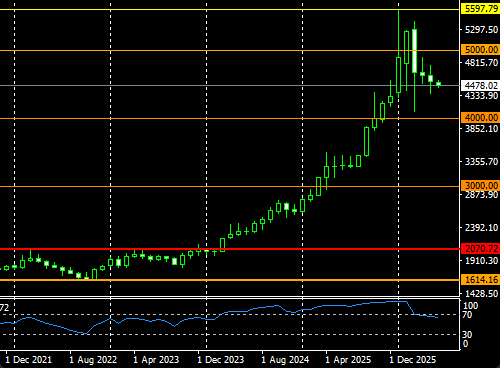Click the RSI scale value 0
This screenshot has height=368, width=500.
[x=466, y=344]
